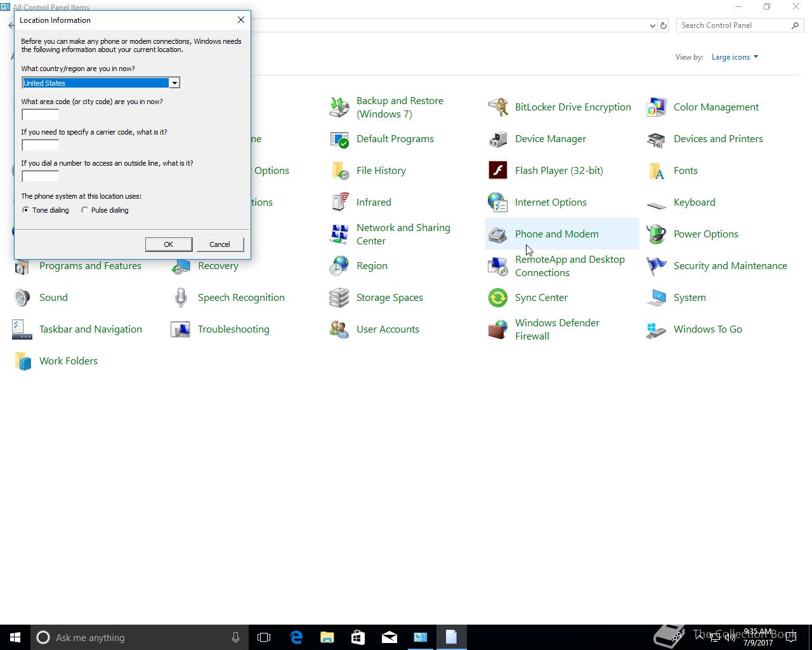Open Windows Defender Firewall icon

coord(498,329)
